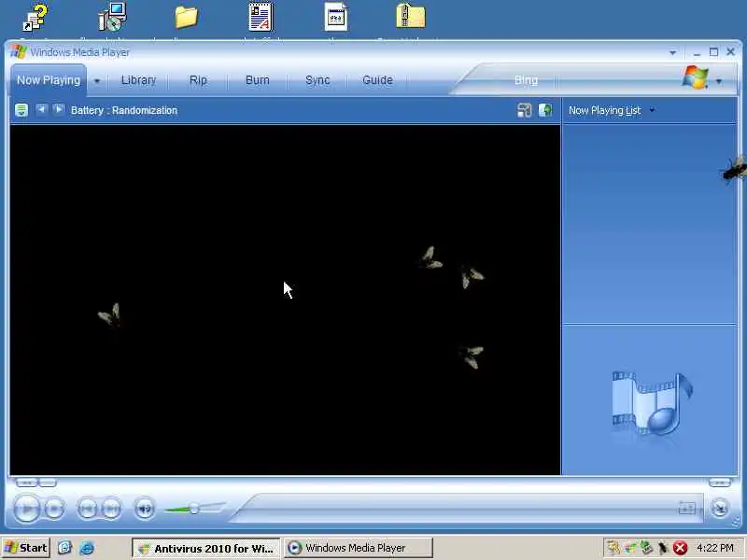Select the yellow folder desktop icon
747x560 pixels.
pyautogui.click(x=186, y=17)
